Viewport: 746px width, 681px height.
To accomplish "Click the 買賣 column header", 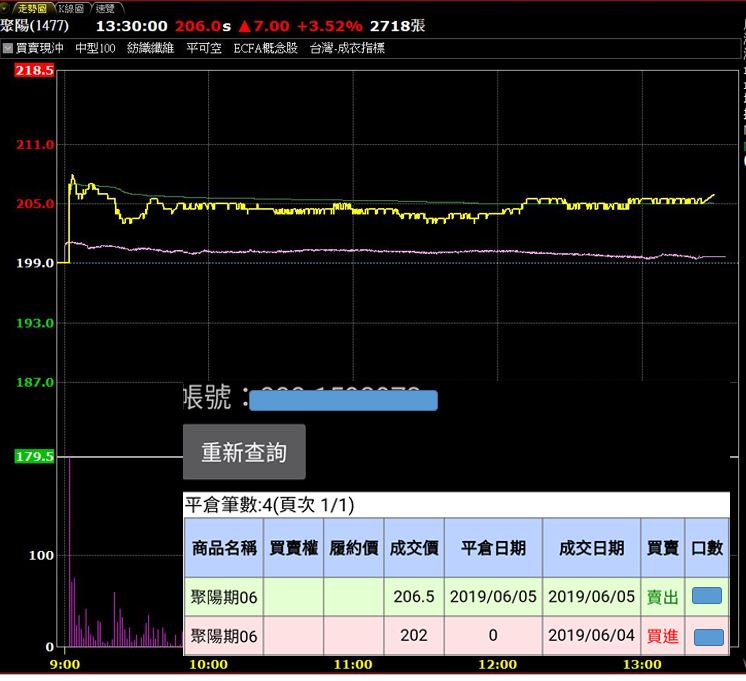I will tap(663, 548).
